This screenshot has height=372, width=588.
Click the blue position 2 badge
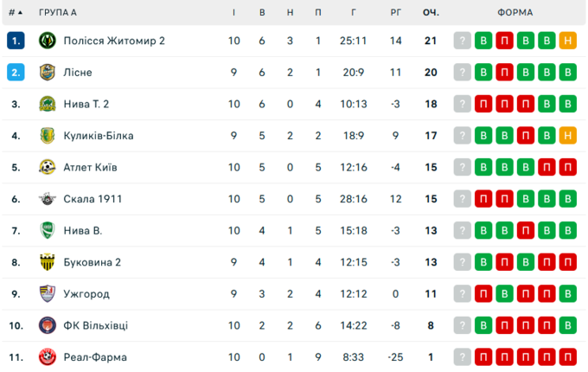(15, 73)
